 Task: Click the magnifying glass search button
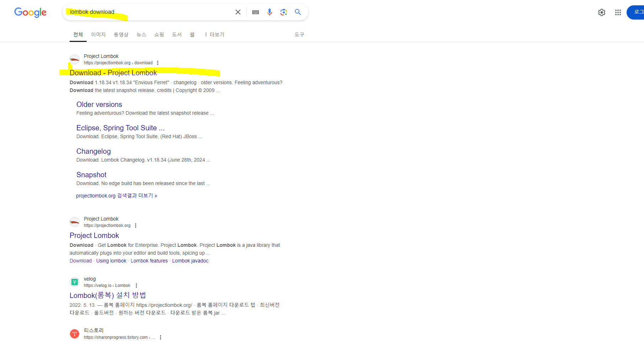click(x=298, y=12)
